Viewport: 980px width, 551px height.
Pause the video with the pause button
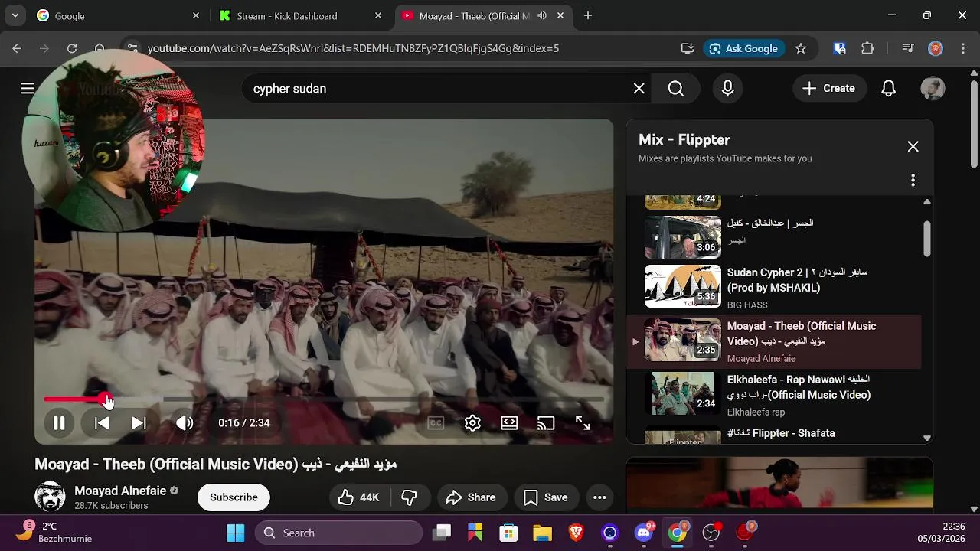(59, 422)
